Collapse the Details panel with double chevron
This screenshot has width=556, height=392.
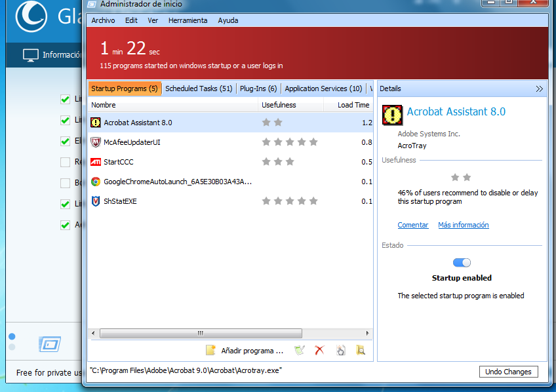click(x=539, y=89)
